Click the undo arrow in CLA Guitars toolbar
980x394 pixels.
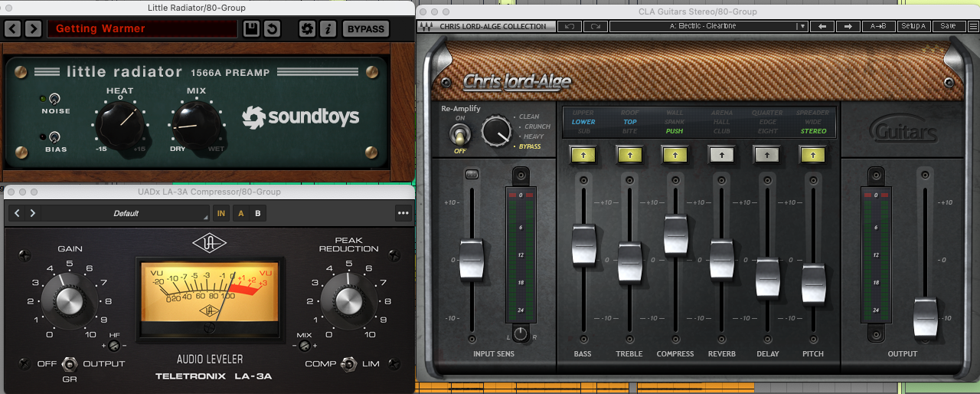[x=569, y=26]
